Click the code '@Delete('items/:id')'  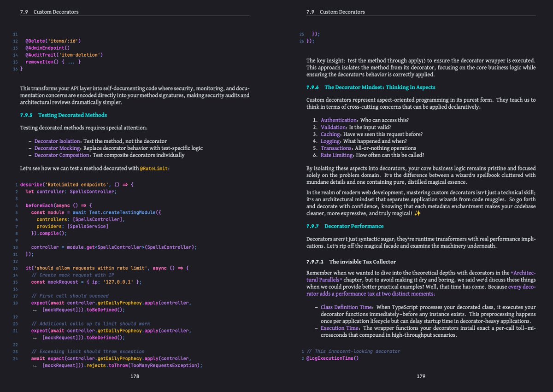pyautogui.click(x=54, y=41)
